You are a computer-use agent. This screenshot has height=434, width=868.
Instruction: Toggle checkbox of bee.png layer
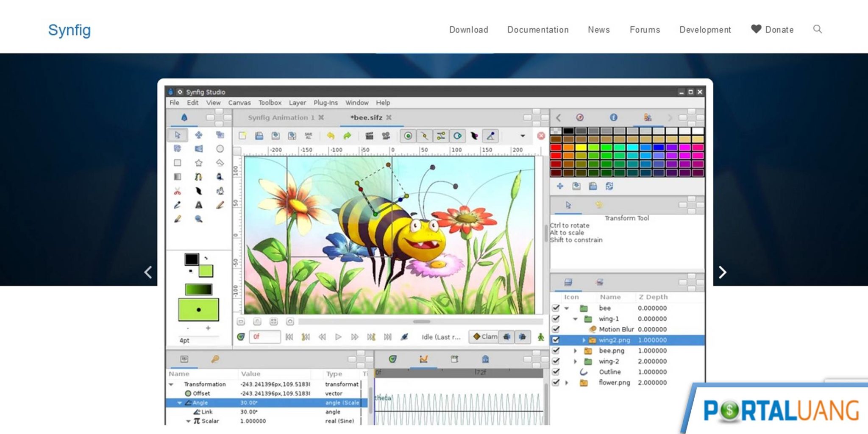556,351
